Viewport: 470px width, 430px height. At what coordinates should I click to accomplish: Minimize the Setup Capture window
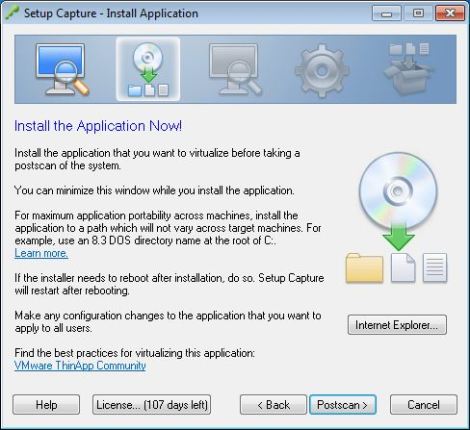[387, 13]
